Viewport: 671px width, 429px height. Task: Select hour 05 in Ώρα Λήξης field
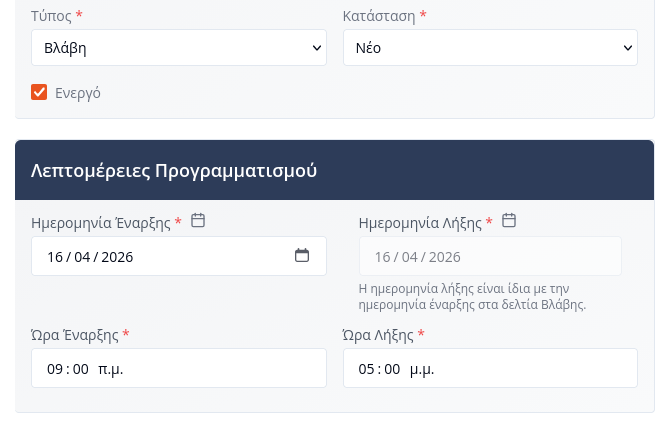[367, 369]
